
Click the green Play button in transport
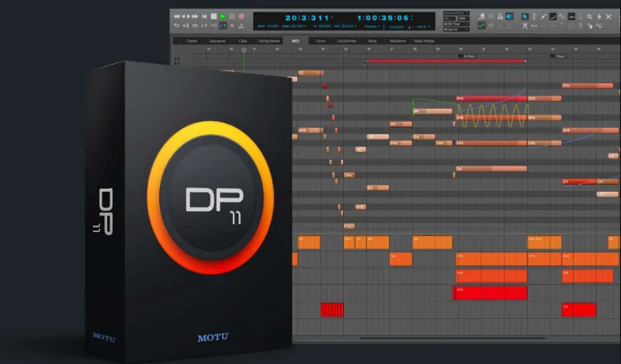223,16
